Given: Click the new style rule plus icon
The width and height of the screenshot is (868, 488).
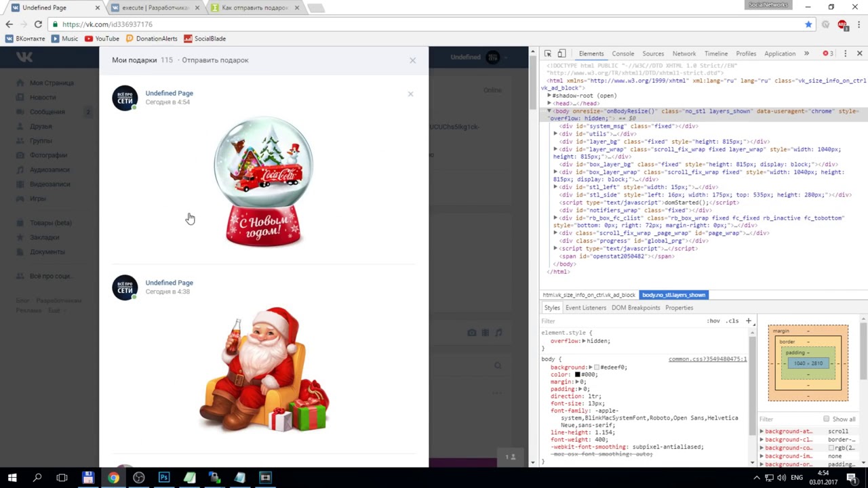Looking at the screenshot, I should 749,321.
